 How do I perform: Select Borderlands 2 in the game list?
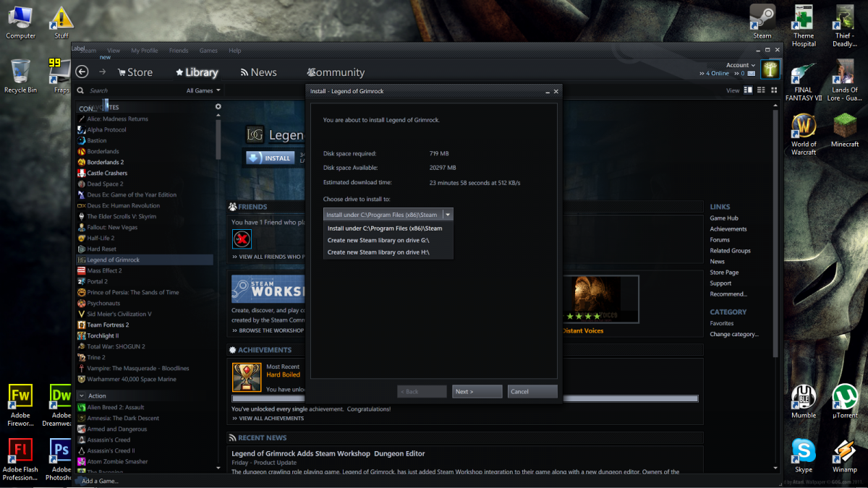145,162
